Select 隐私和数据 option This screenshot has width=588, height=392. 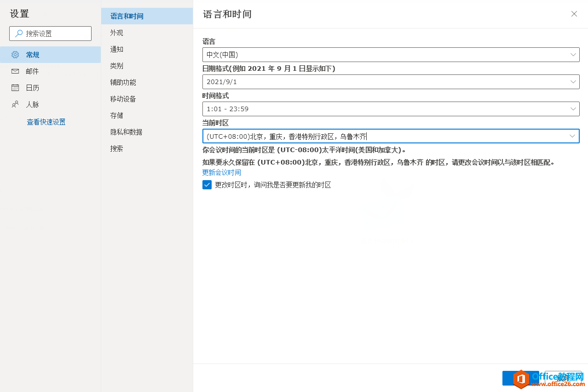click(x=127, y=132)
